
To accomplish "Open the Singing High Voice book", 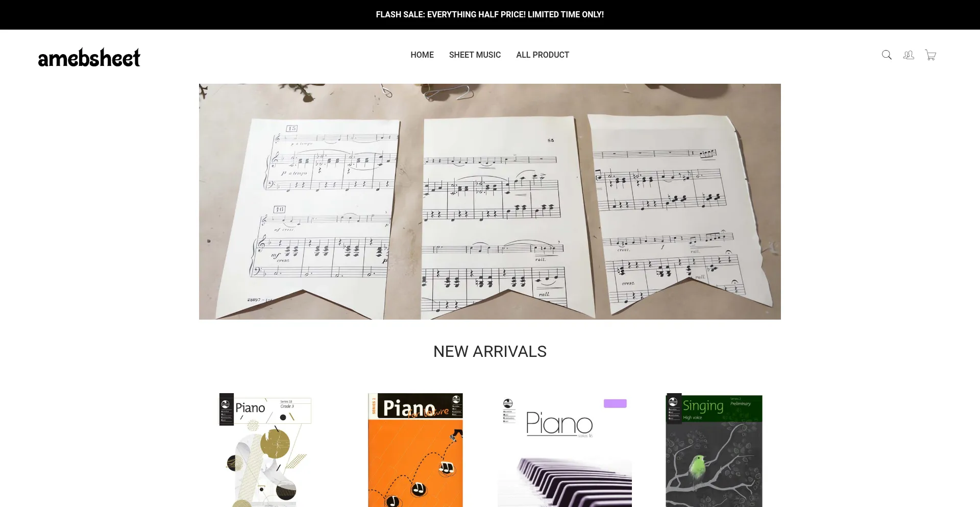I will point(714,450).
